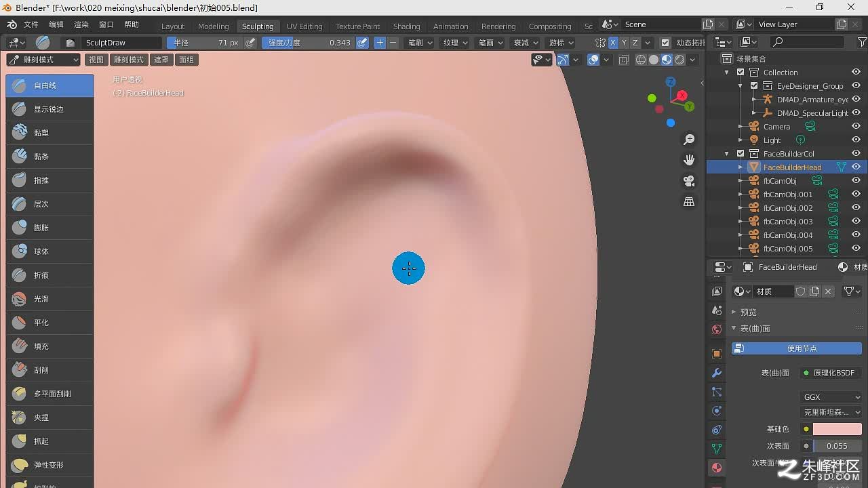
Task: Select the 折痕 crease brush
Action: tap(50, 275)
